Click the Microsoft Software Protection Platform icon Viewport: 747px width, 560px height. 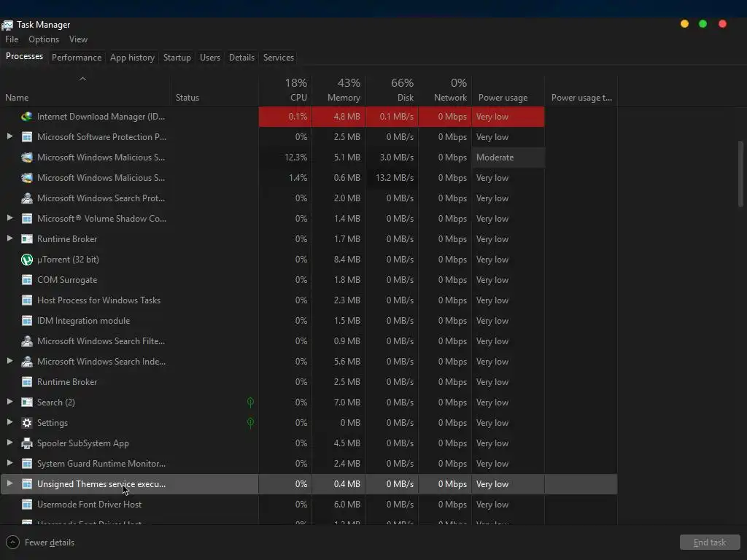coord(27,136)
